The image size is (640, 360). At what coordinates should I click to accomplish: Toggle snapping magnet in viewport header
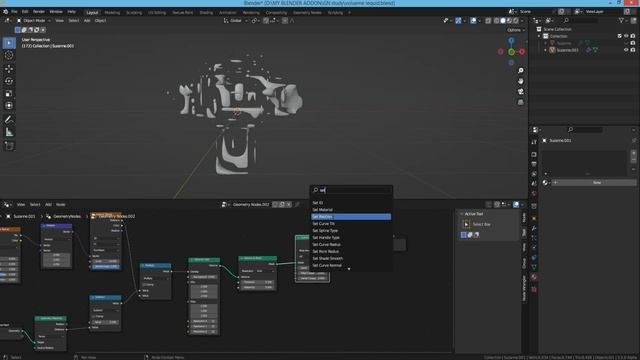[x=266, y=20]
